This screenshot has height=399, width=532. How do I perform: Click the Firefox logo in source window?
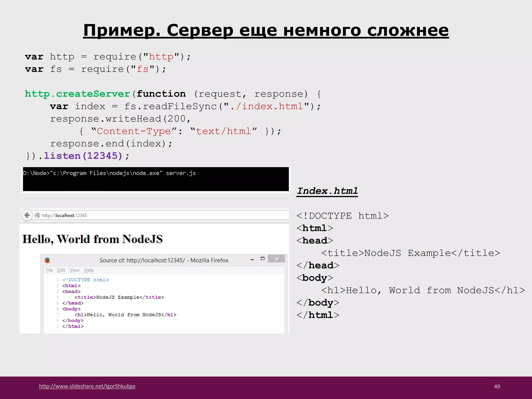(47, 260)
